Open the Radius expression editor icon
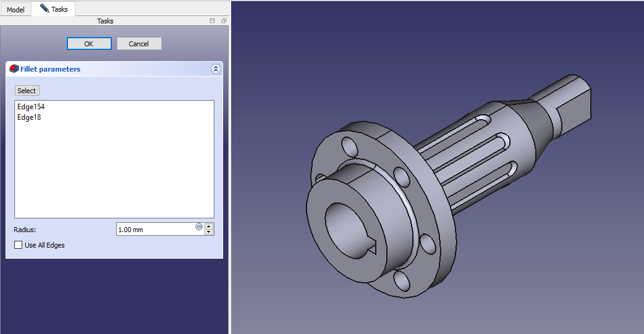The height and width of the screenshot is (334, 644). coord(199,227)
